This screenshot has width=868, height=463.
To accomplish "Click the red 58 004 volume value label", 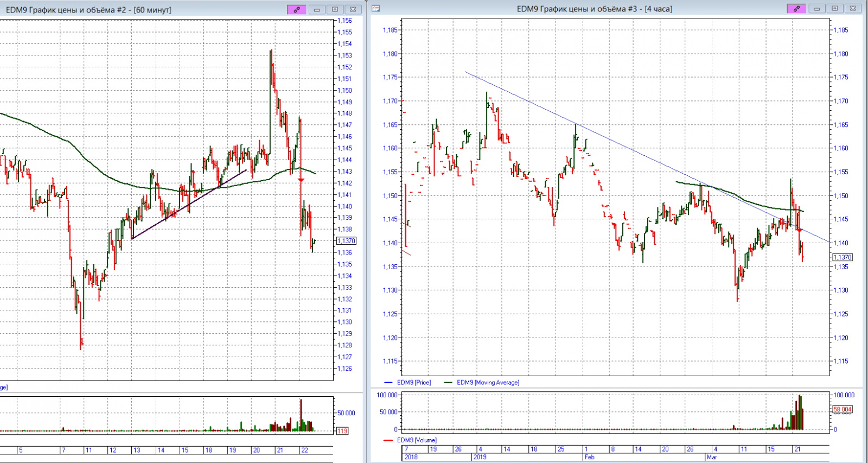I will (843, 409).
